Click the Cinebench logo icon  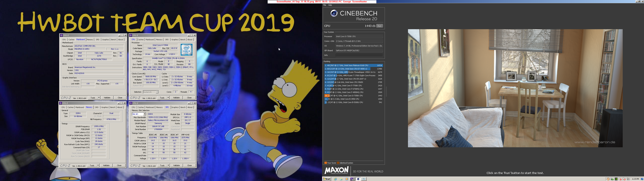click(334, 13)
